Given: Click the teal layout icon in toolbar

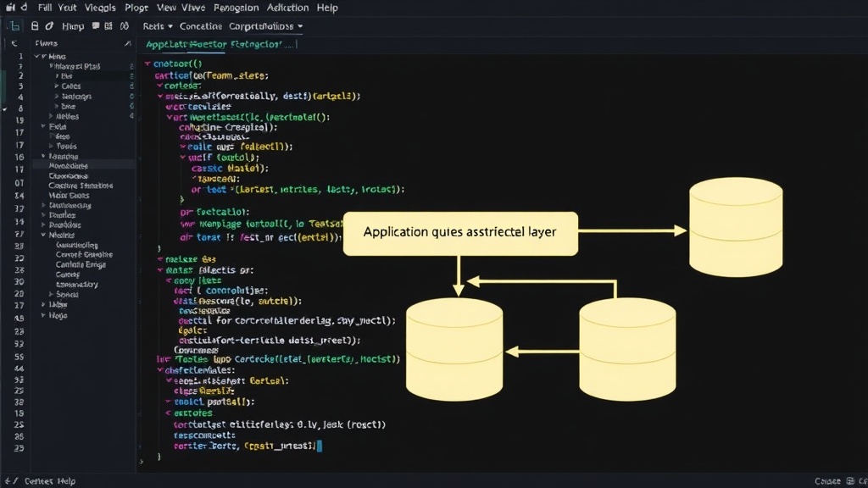Looking at the screenshot, I should tap(15, 26).
